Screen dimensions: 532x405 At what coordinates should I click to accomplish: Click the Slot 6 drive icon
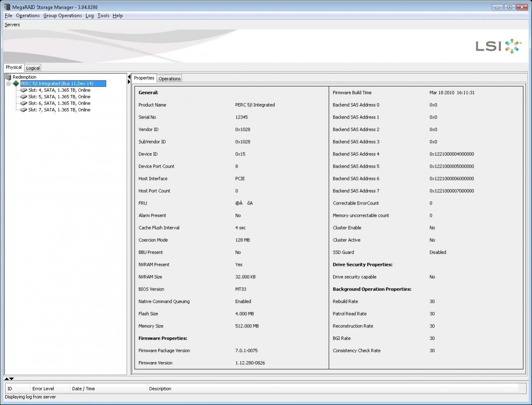pos(24,103)
